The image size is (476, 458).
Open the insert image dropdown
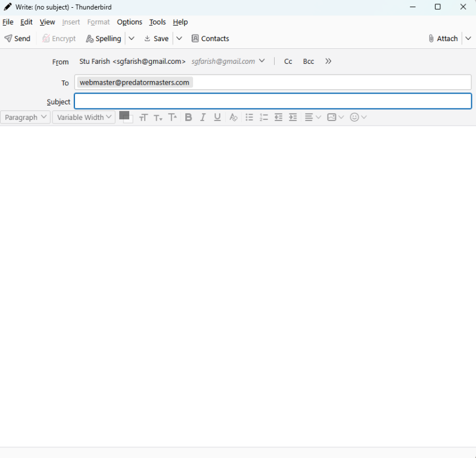click(x=335, y=117)
